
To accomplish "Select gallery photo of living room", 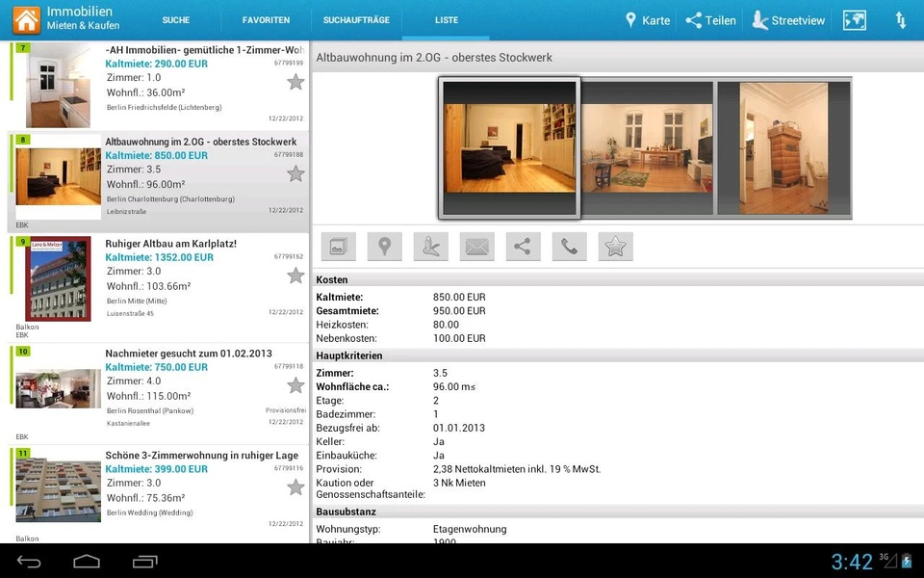I will [x=647, y=148].
